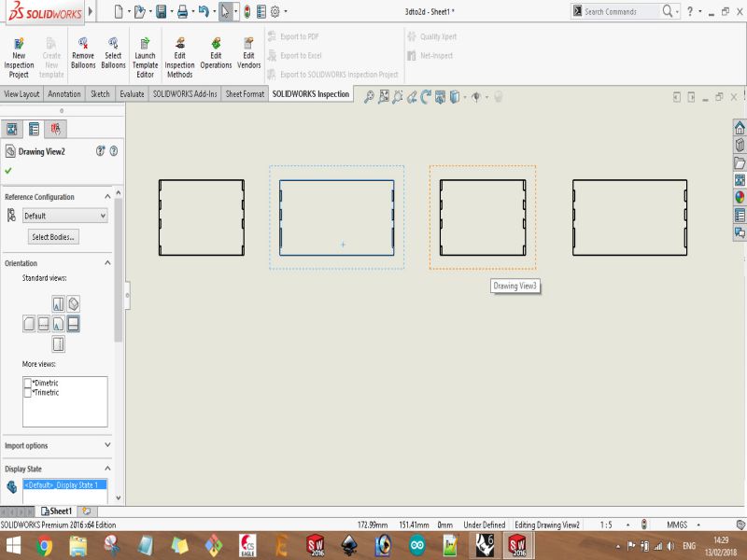Viewport: 747px width, 560px height.
Task: Switch to the Evaluate tab
Action: pos(132,94)
